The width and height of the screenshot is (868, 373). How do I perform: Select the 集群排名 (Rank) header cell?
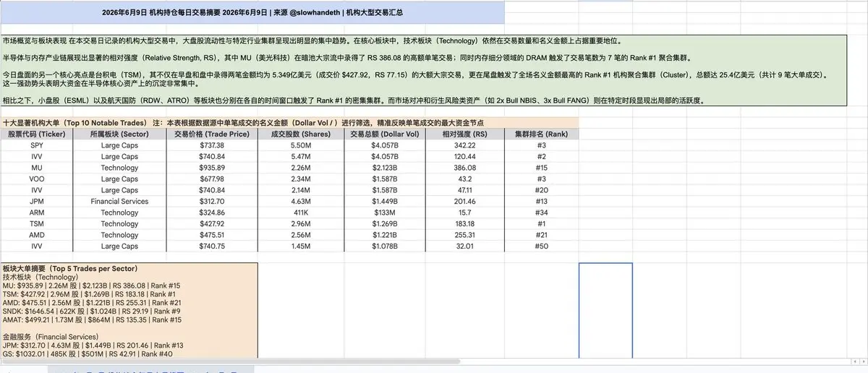542,134
